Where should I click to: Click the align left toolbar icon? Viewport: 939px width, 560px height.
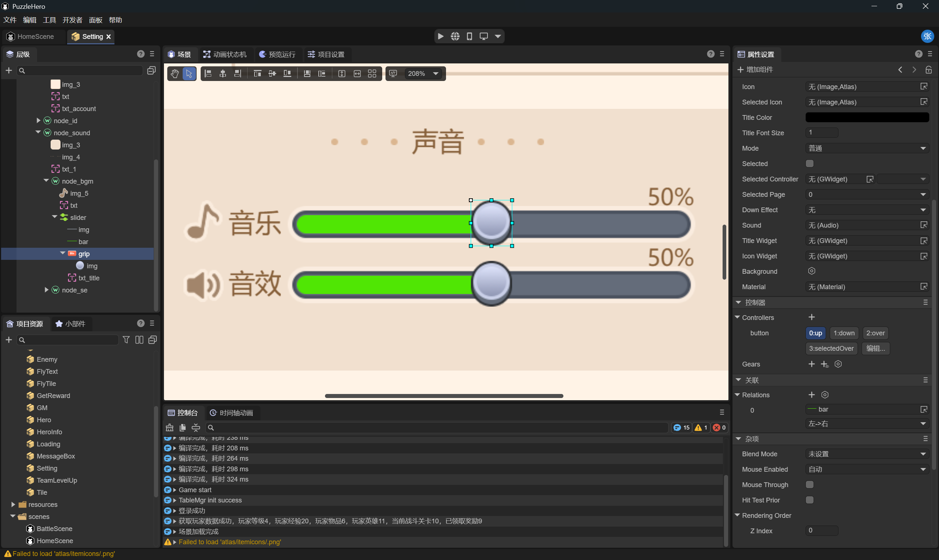208,74
